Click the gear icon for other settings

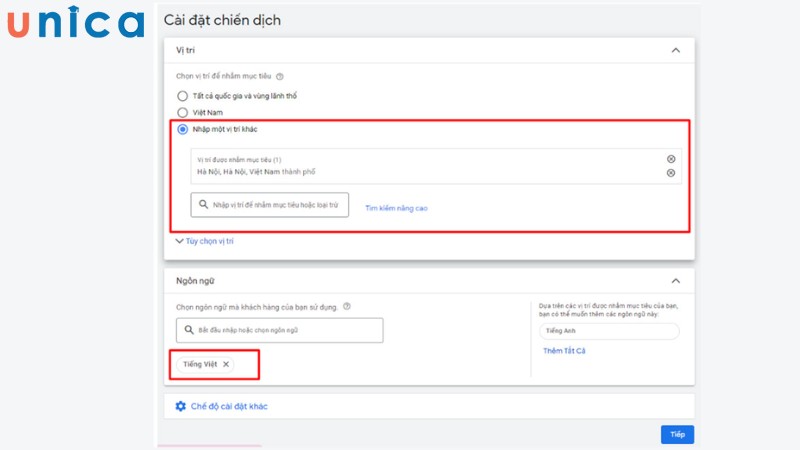point(180,406)
